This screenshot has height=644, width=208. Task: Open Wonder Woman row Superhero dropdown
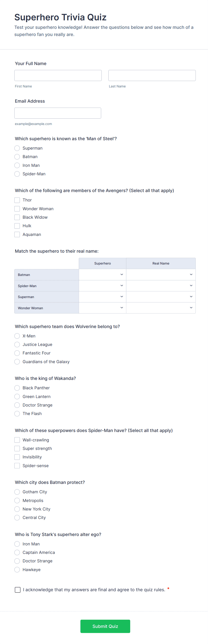tap(102, 308)
